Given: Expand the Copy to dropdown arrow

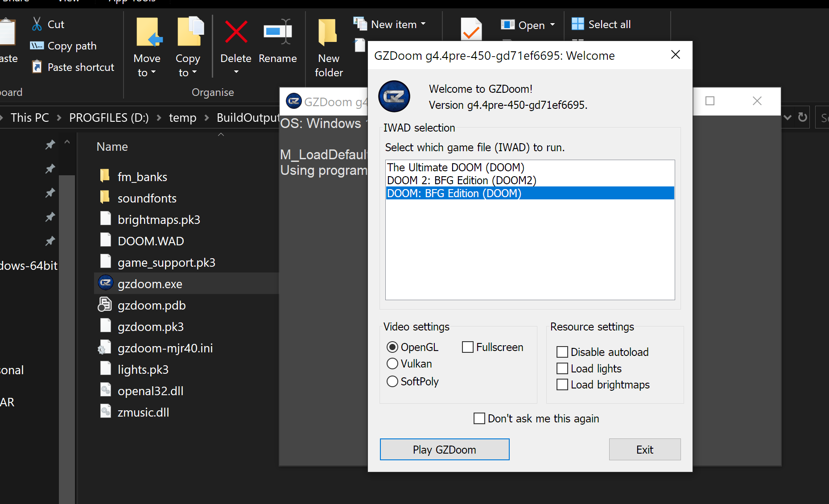Looking at the screenshot, I should click(194, 72).
